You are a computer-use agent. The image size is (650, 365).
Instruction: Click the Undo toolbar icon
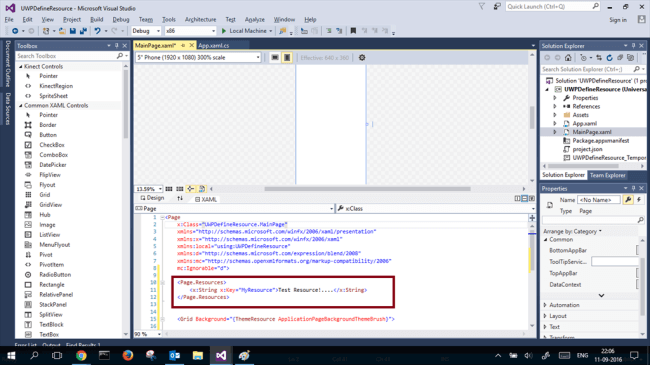point(97,31)
